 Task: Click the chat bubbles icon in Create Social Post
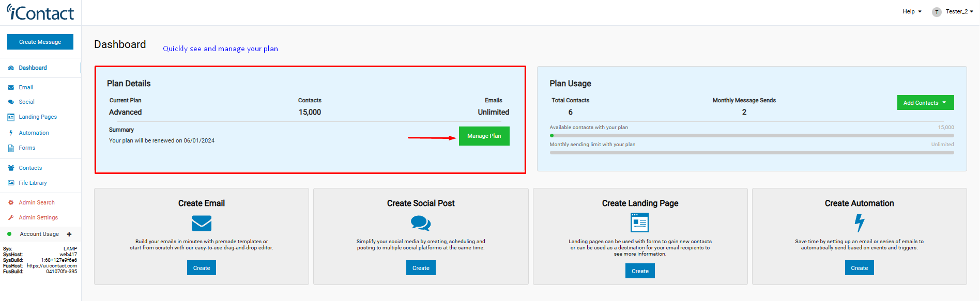pos(421,223)
